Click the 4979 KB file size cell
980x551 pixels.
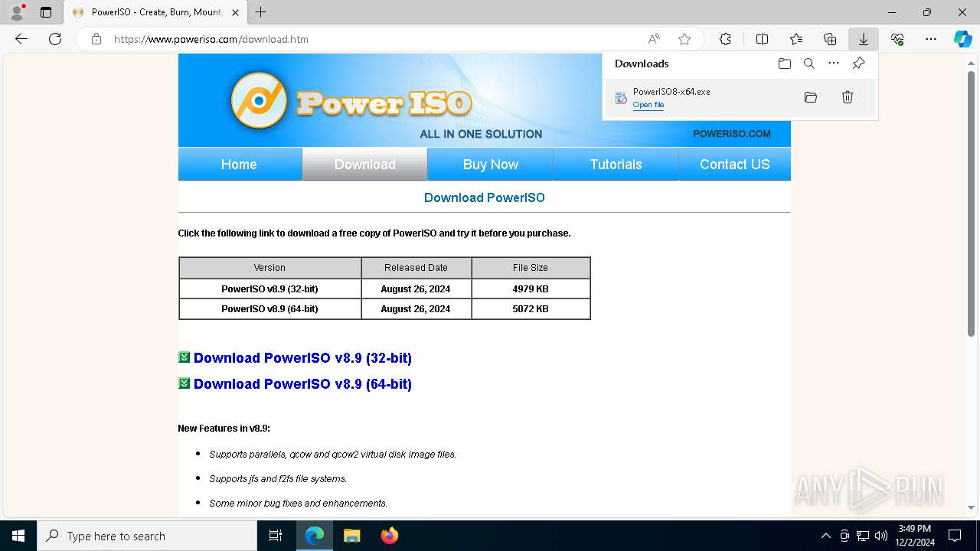click(x=531, y=289)
